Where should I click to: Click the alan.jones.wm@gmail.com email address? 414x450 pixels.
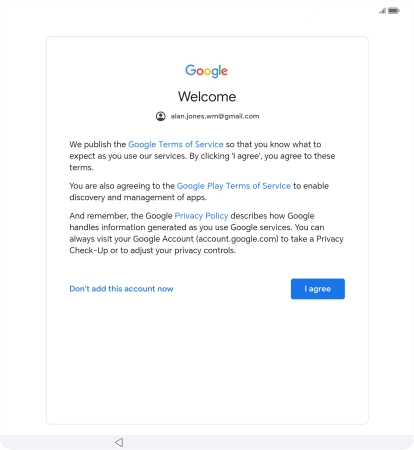[x=215, y=116]
